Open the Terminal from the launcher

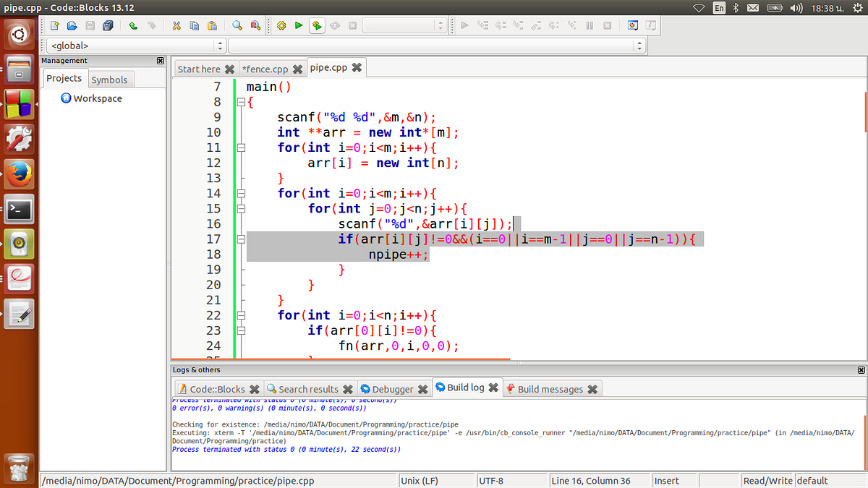[19, 210]
